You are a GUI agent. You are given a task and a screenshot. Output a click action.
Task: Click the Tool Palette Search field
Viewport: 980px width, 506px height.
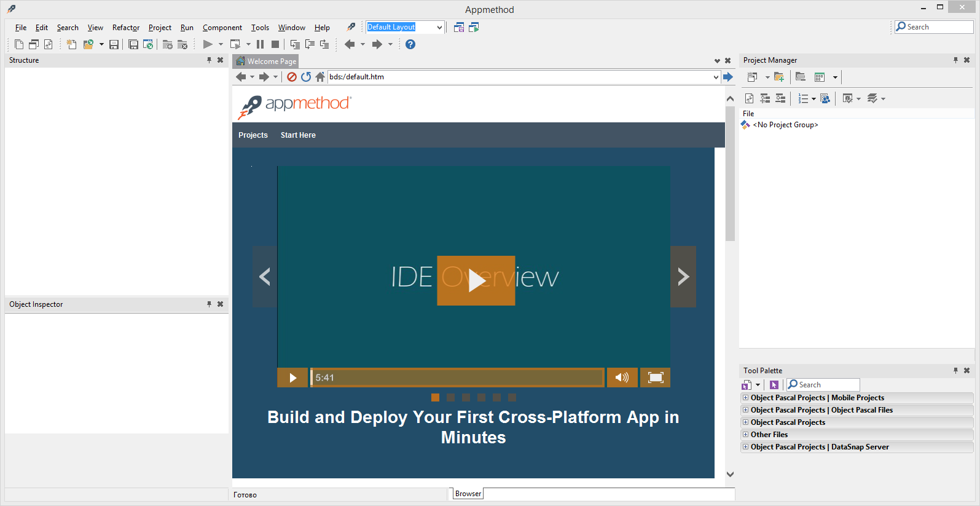click(823, 385)
